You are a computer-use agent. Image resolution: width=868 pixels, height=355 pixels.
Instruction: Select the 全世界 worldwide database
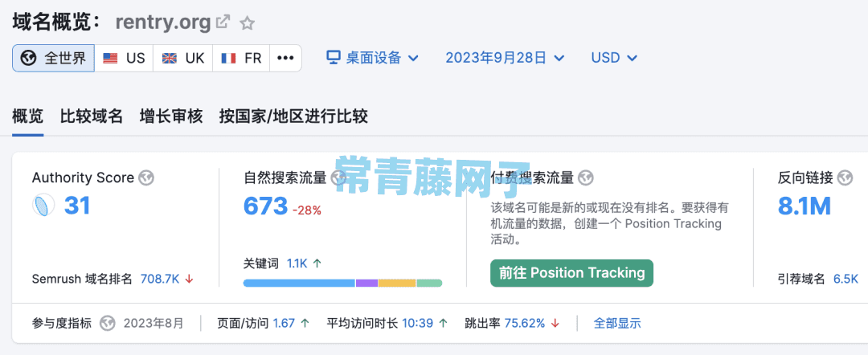[x=53, y=58]
